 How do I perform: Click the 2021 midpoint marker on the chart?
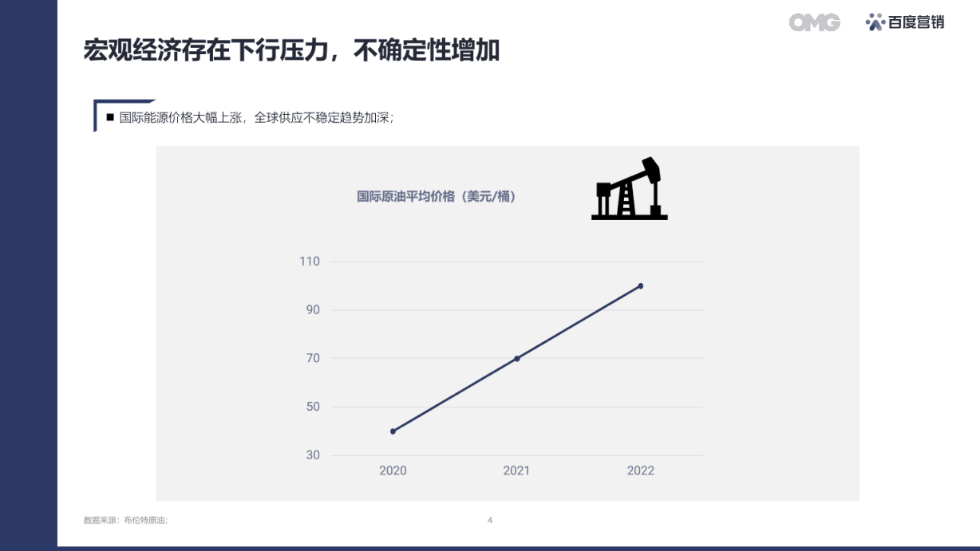click(x=516, y=357)
